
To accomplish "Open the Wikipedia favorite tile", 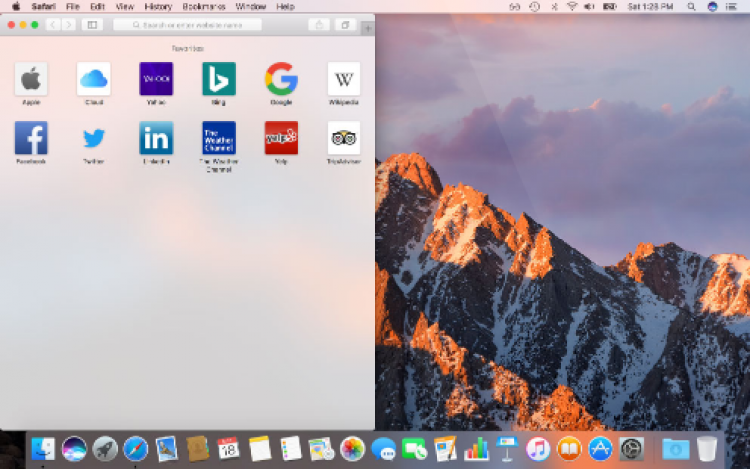I will click(x=343, y=79).
